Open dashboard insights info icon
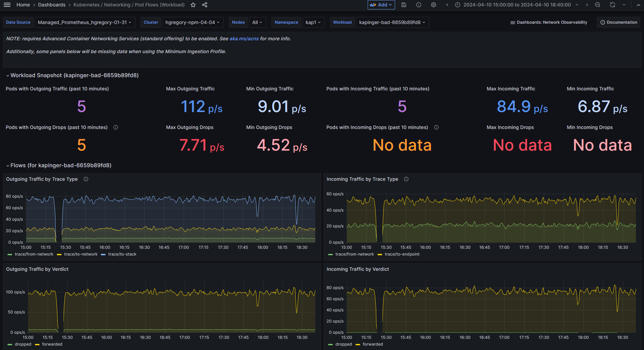644x350 pixels. tap(419, 5)
